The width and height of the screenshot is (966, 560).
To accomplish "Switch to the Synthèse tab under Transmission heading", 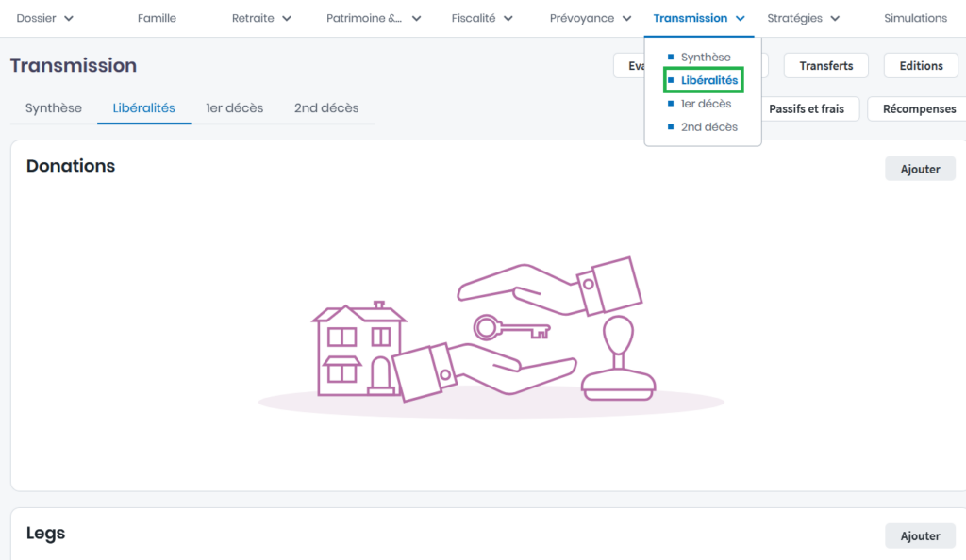I will (x=54, y=107).
